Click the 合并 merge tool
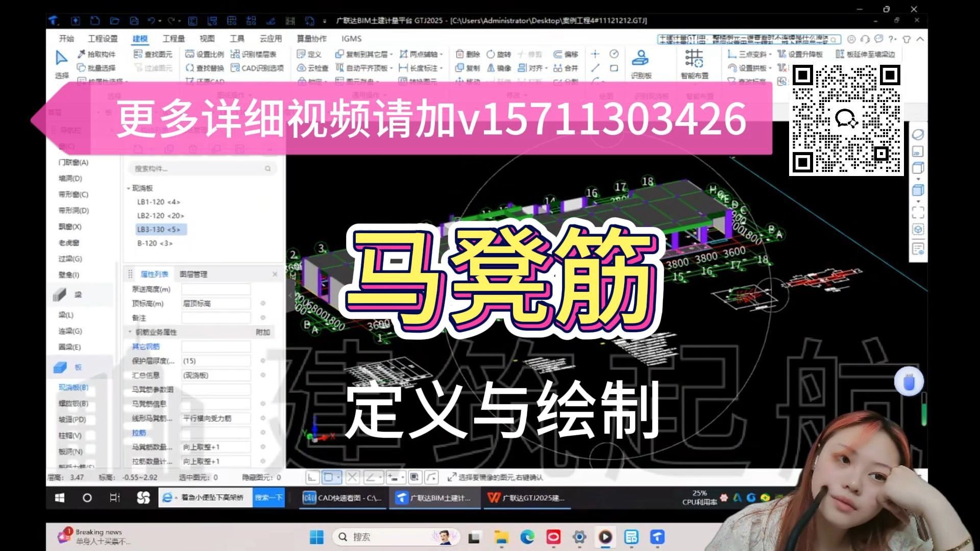 566,68
